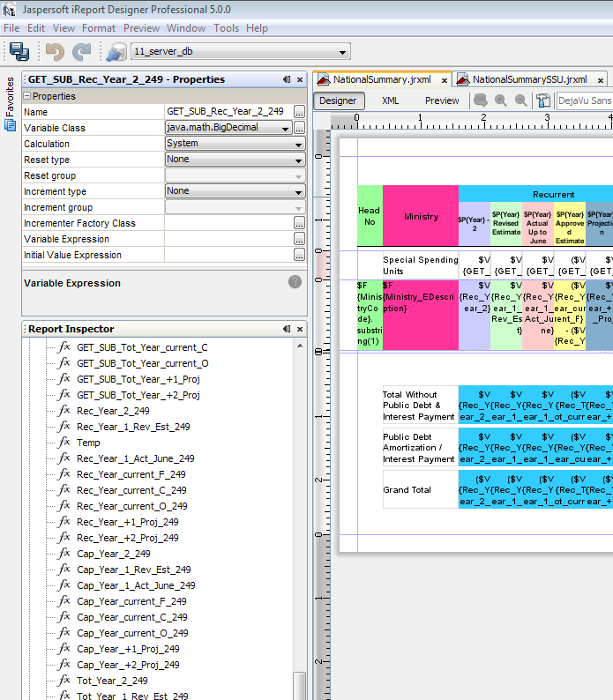Click fx icon of Rec_Year_+1_Proj_249
Image resolution: width=613 pixels, height=700 pixels.
pos(64,521)
